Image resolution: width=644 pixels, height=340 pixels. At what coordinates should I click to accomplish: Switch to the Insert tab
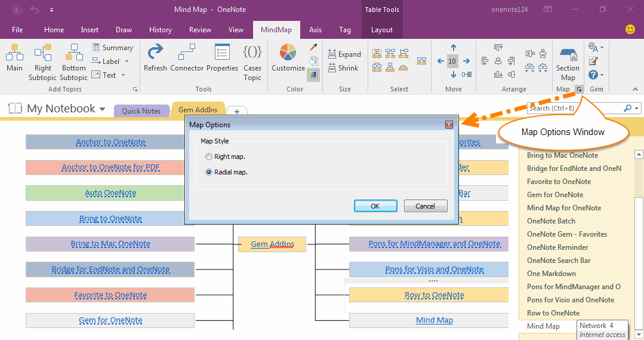pos(90,30)
